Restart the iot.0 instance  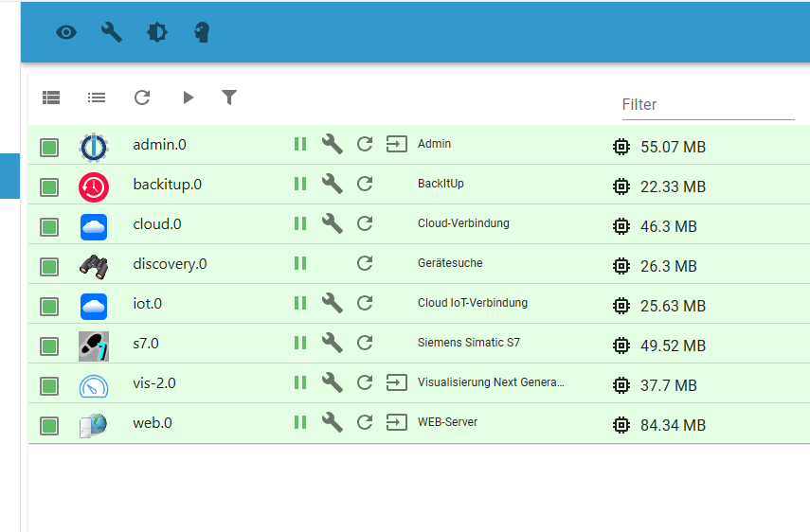click(365, 303)
